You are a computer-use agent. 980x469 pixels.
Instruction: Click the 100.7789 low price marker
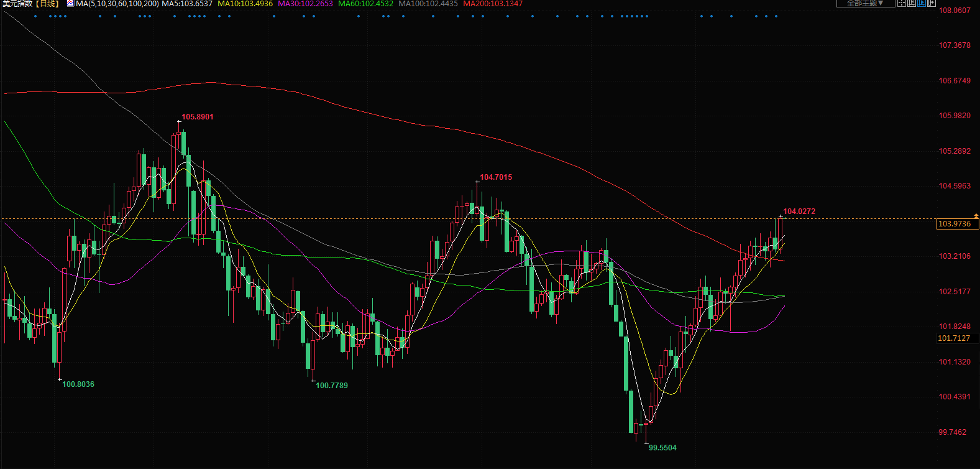(332, 386)
